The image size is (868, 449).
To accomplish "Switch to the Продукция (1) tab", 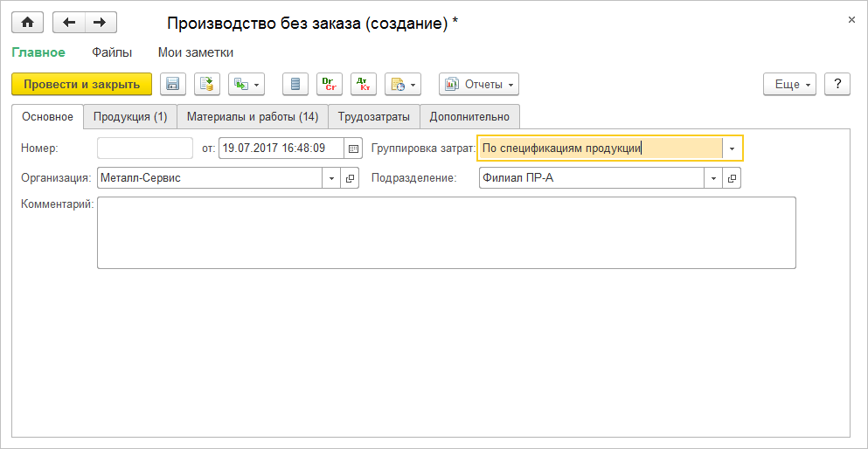I will tap(130, 116).
